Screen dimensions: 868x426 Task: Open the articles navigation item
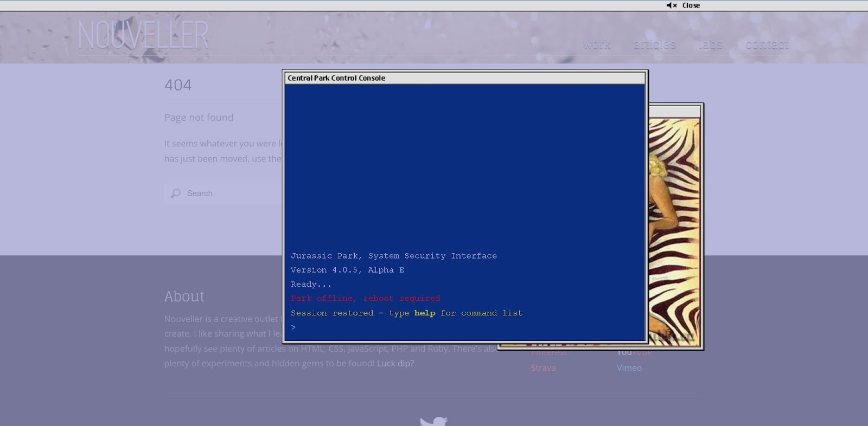tap(655, 44)
